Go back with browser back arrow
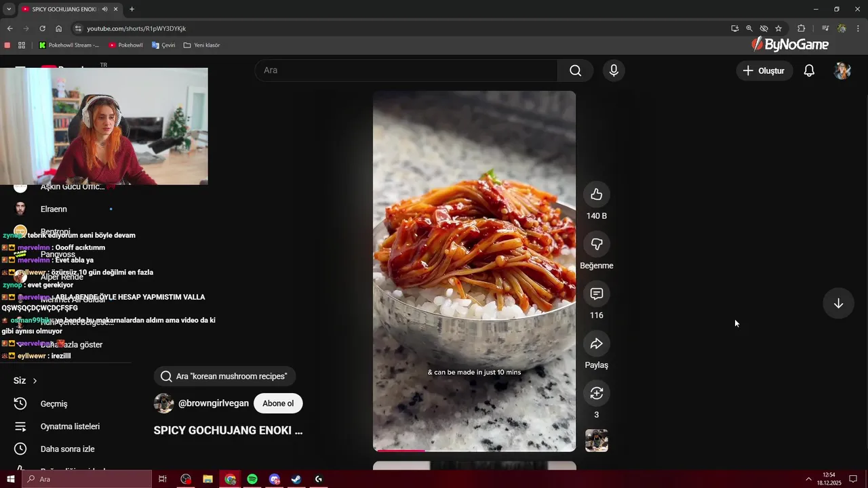The width and height of the screenshot is (868, 488). coord(9,28)
